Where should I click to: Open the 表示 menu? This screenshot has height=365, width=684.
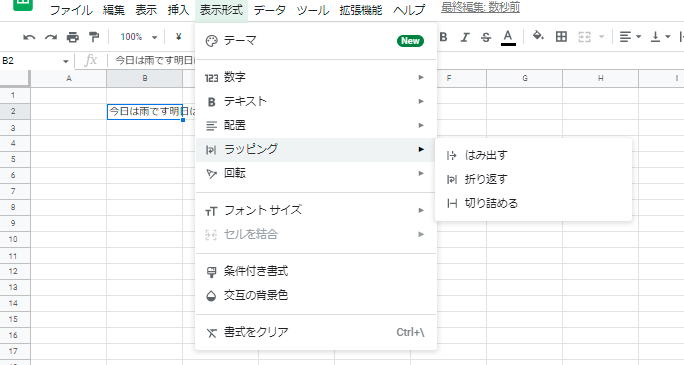(146, 10)
